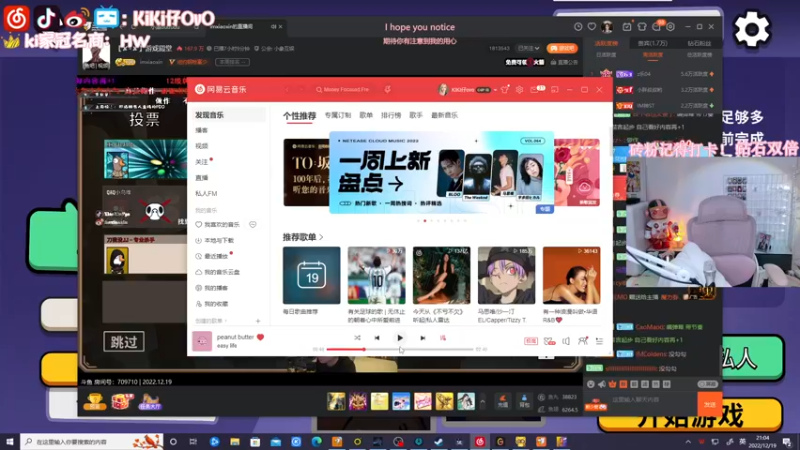The image size is (800, 450).
Task: Click orange send button in Douyu chat
Action: point(710,404)
